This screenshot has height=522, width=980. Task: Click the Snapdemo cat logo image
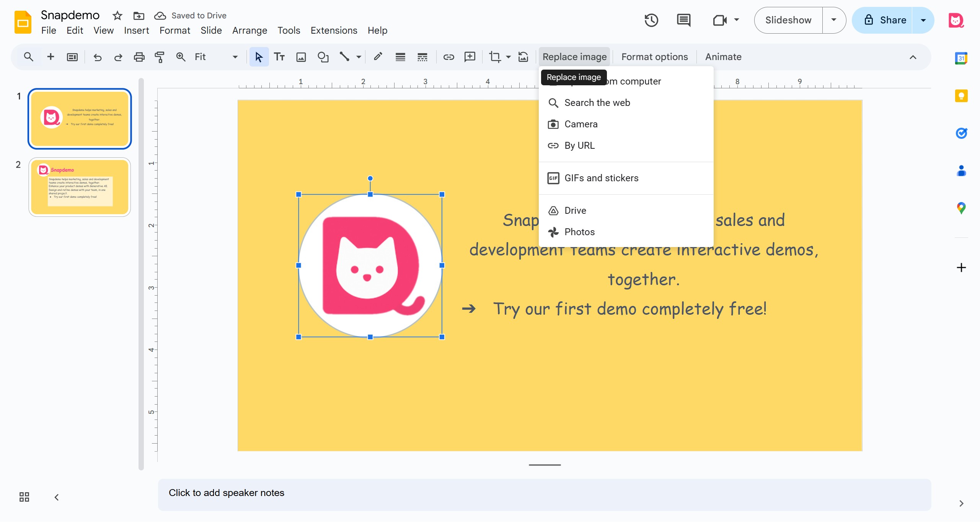click(x=370, y=265)
